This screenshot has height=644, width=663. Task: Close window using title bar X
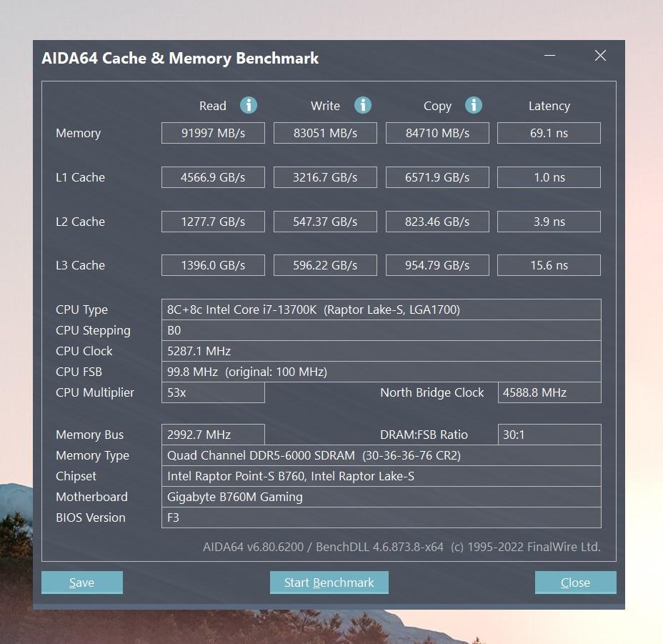[600, 56]
